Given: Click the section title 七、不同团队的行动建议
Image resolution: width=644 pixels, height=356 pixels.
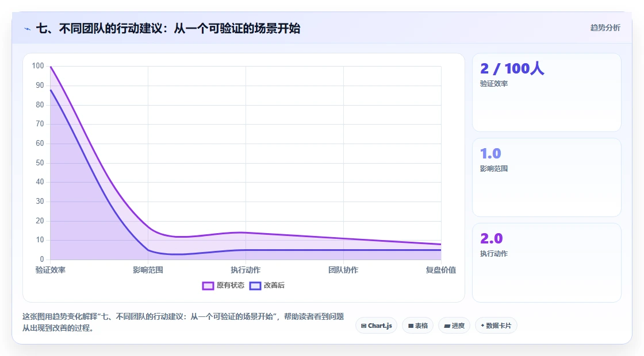Looking at the screenshot, I should point(168,29).
